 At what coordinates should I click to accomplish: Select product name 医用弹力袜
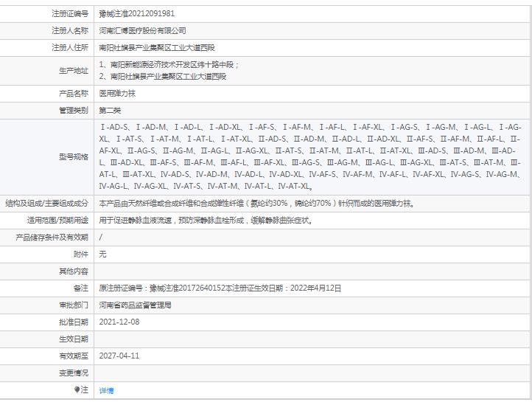(x=117, y=94)
